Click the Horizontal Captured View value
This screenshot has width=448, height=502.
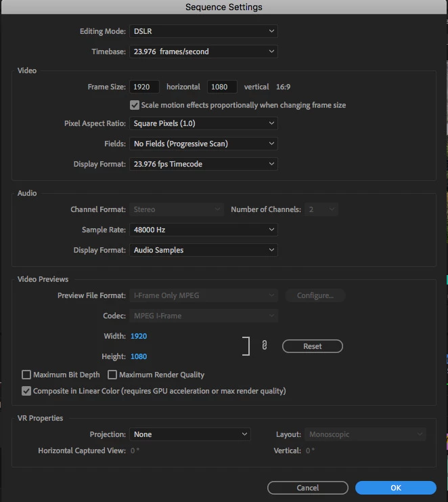[x=135, y=451]
